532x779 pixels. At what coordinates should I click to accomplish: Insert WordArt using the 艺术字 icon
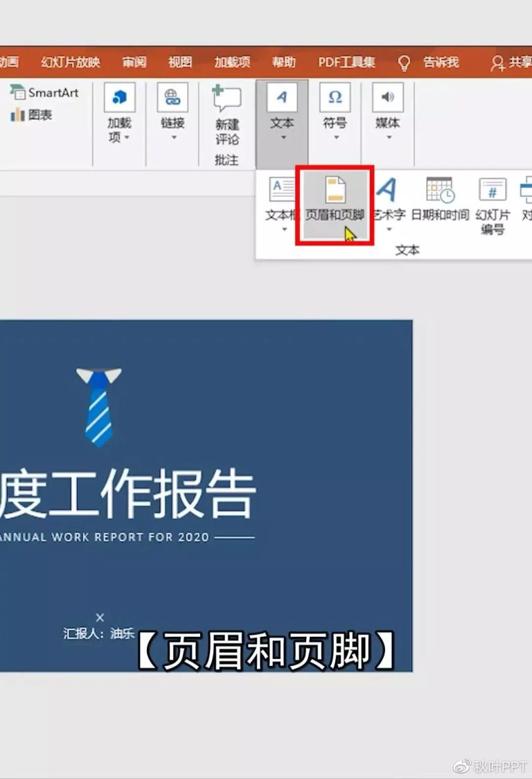pos(389,200)
